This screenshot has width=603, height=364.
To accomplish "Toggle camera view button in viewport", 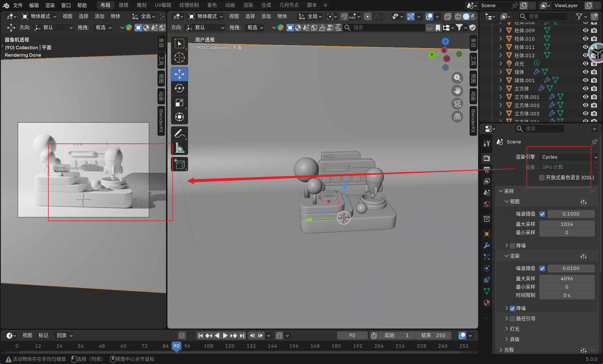I will (x=457, y=104).
